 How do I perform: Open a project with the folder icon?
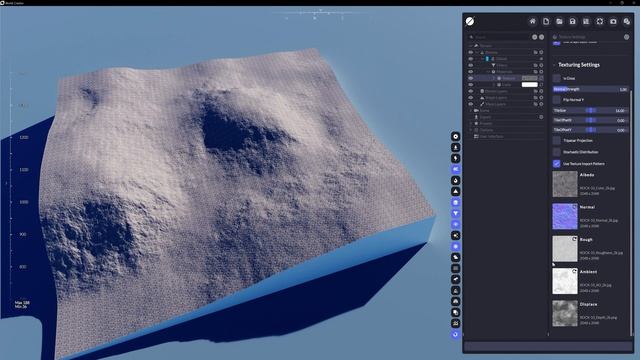(x=559, y=21)
